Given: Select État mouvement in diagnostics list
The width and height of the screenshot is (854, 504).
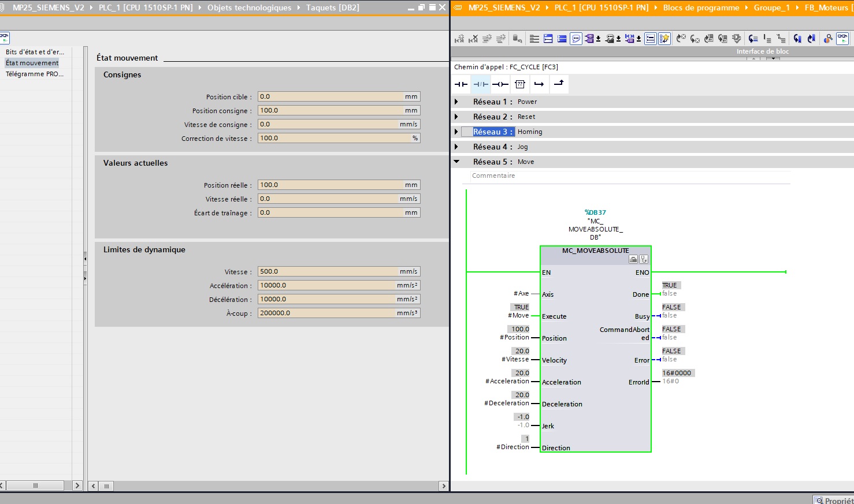Looking at the screenshot, I should [x=32, y=63].
